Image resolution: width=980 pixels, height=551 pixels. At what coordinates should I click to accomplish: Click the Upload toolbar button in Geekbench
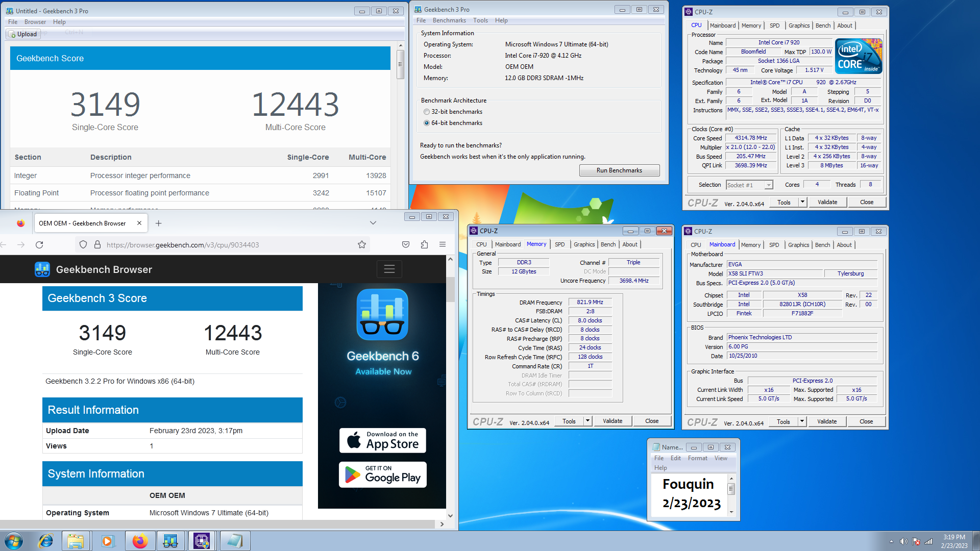[23, 34]
